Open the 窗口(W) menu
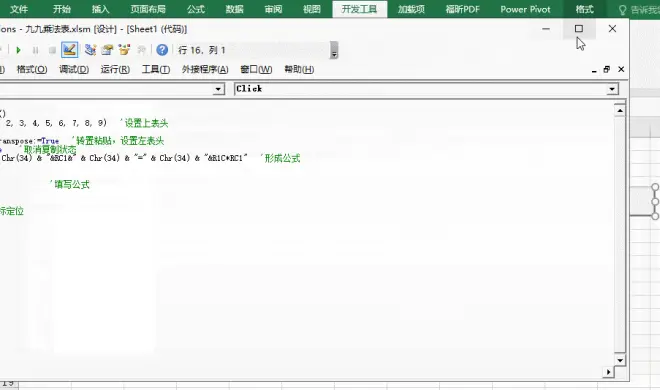The image size is (660, 390). point(256,69)
